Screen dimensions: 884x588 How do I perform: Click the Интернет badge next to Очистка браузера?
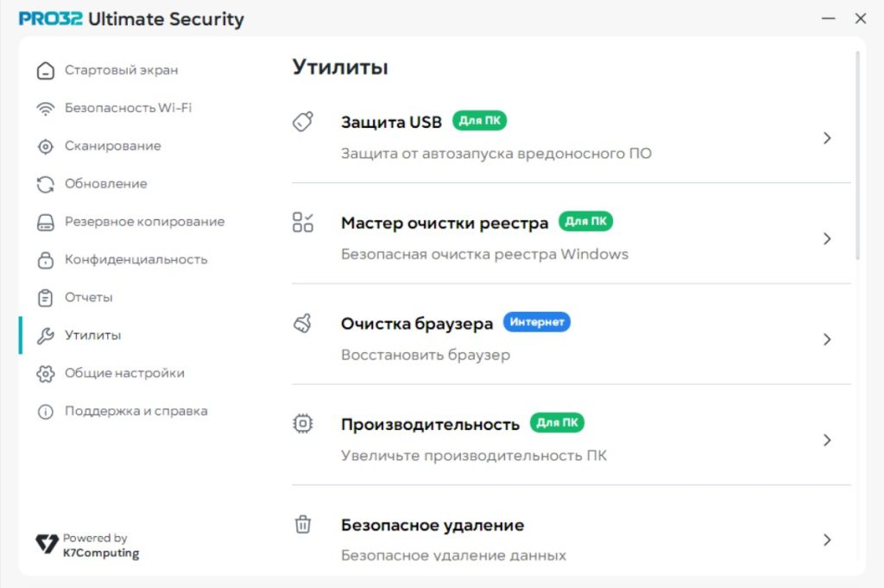coord(536,323)
